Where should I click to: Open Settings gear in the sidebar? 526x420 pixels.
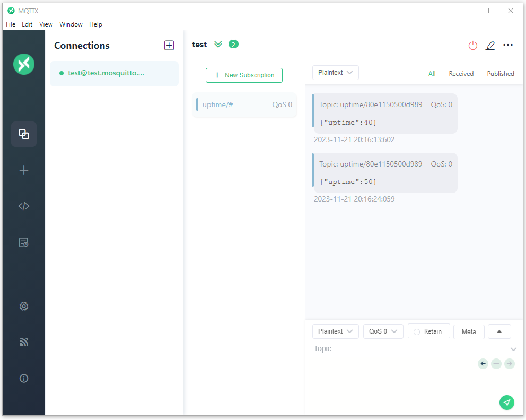24,307
